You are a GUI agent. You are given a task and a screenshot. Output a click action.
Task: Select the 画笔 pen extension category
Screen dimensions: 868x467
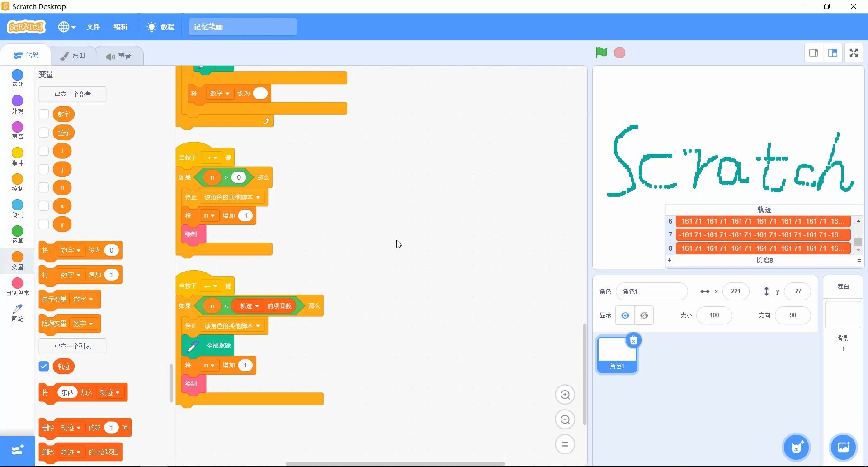point(17,313)
